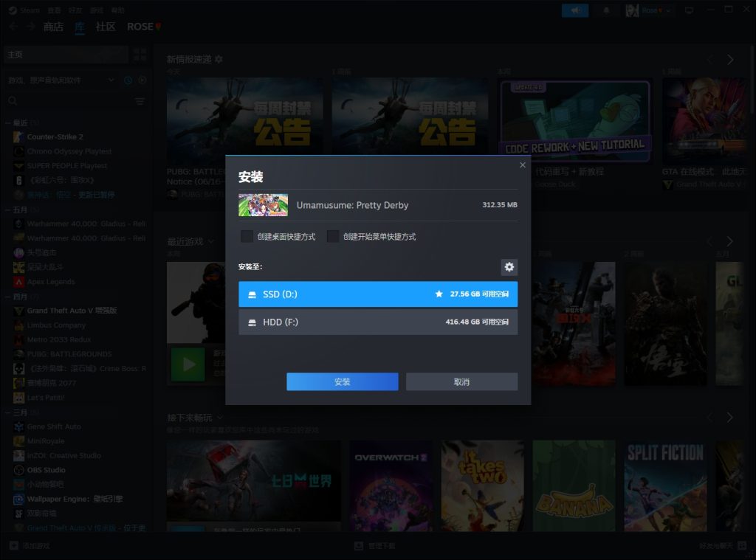Click the library search field
This screenshot has width=756, height=560.
pyautogui.click(x=67, y=101)
